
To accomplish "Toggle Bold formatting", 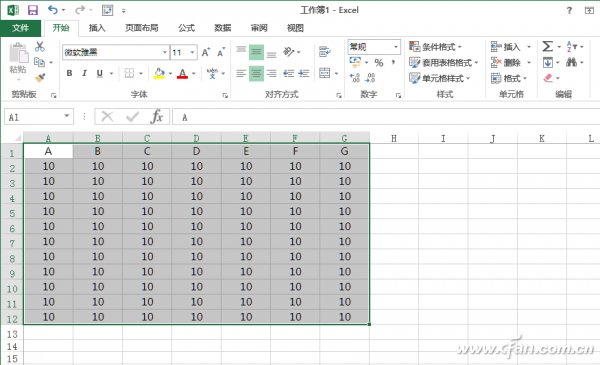I will [x=69, y=73].
